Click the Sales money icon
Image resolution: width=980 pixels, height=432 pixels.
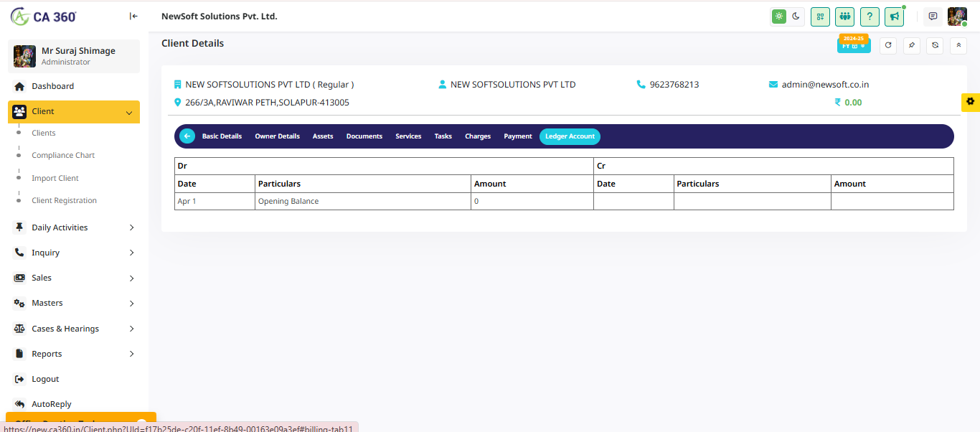click(x=19, y=278)
